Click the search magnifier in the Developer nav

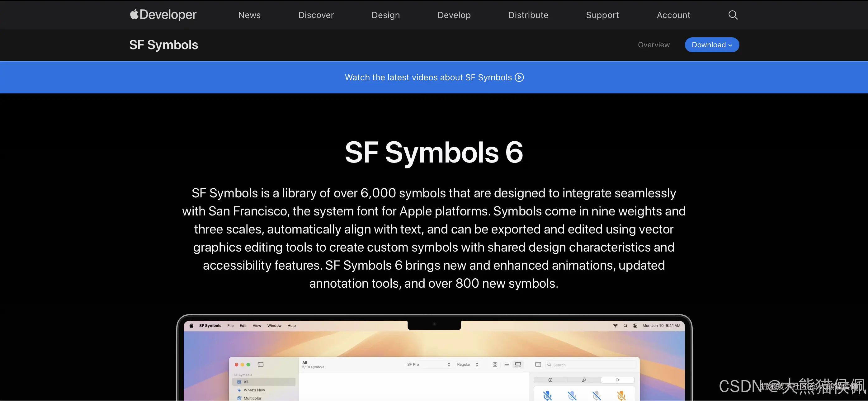point(733,15)
